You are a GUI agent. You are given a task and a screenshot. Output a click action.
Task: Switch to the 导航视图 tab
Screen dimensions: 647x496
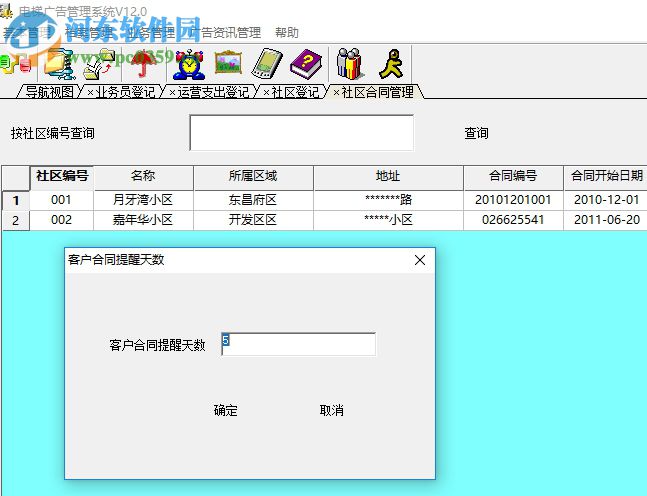(x=50, y=92)
